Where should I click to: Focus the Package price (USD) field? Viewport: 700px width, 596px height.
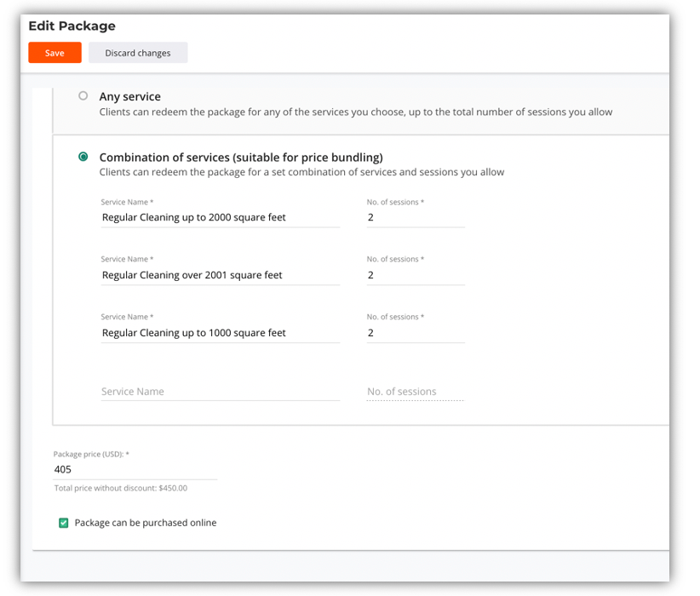[135, 470]
